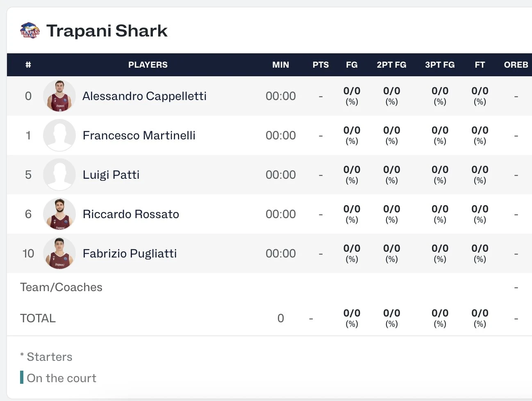This screenshot has height=401, width=532.
Task: Select the 3PT FG column header
Action: click(440, 65)
